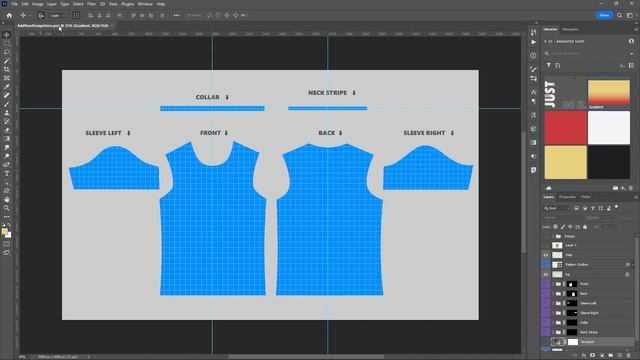Click the yellow color swatch in Libraries
The image size is (640, 360).
[566, 162]
